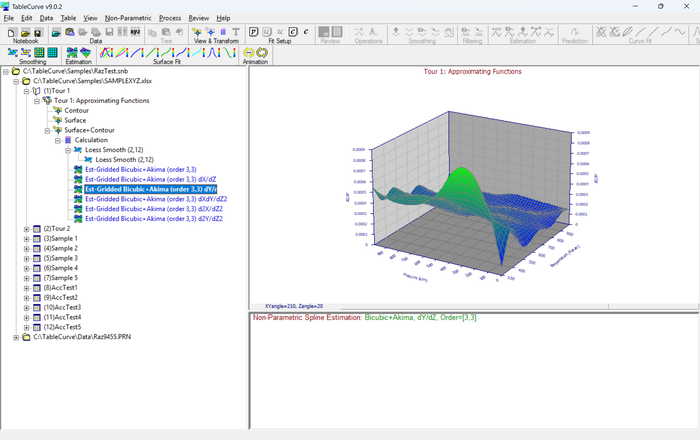Open the View menu

click(90, 18)
